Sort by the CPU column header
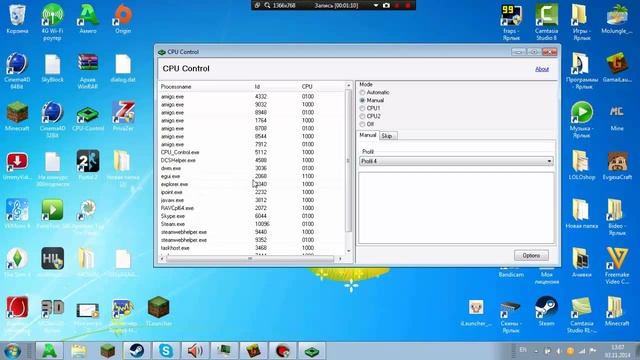This screenshot has height=360, width=640. click(x=307, y=87)
